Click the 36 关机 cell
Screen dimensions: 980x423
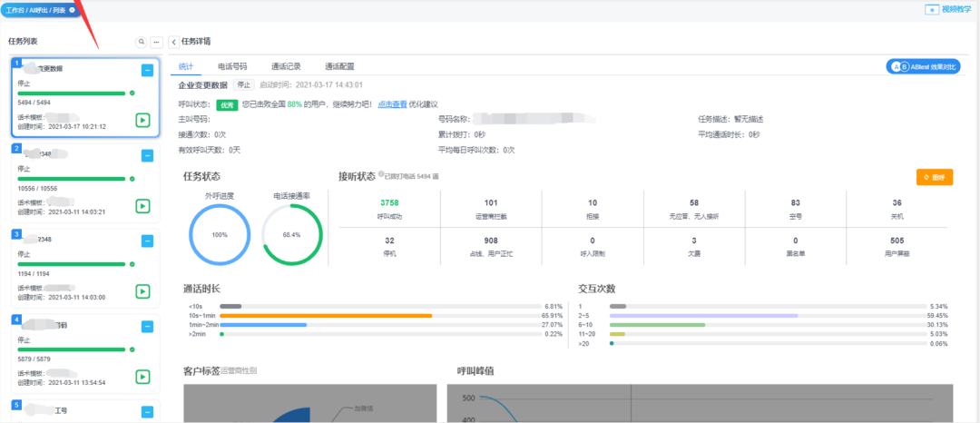click(897, 208)
